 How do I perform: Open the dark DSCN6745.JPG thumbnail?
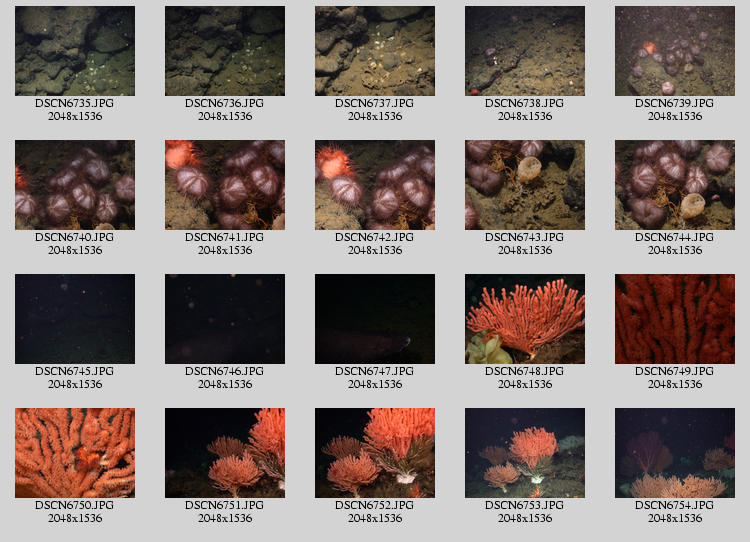[x=75, y=319]
